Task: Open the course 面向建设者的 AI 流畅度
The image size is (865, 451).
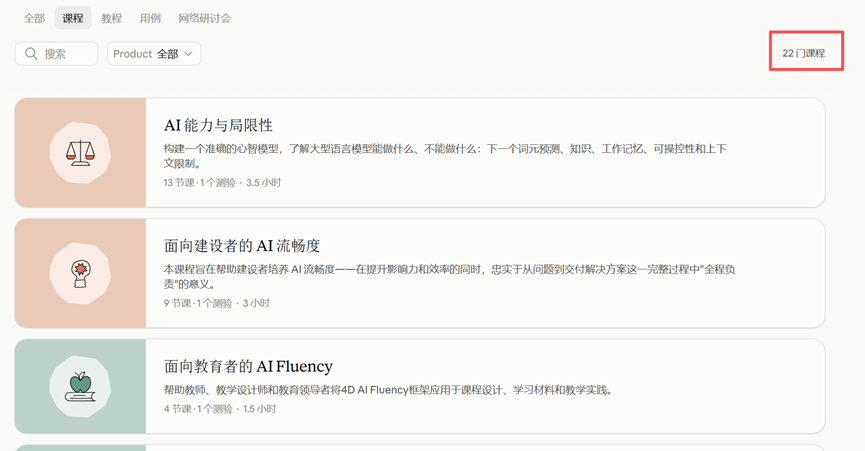Action: (242, 245)
